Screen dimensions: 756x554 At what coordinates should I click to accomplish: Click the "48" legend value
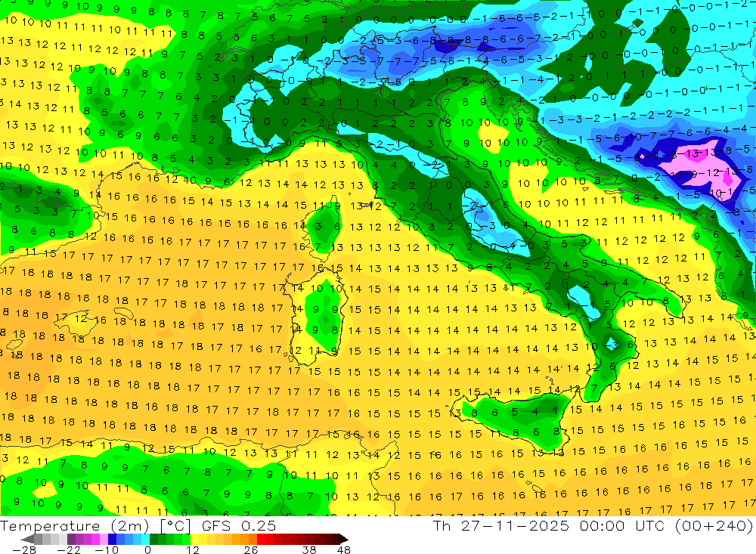point(344,549)
